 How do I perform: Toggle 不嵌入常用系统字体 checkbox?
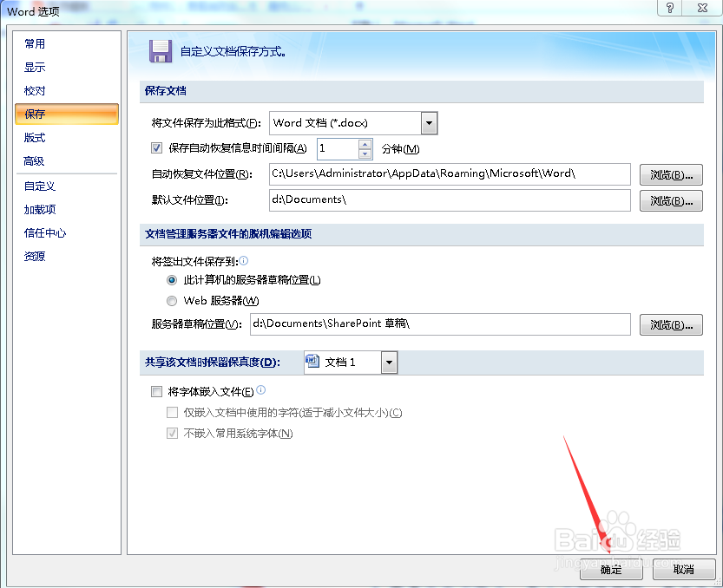[x=172, y=433]
